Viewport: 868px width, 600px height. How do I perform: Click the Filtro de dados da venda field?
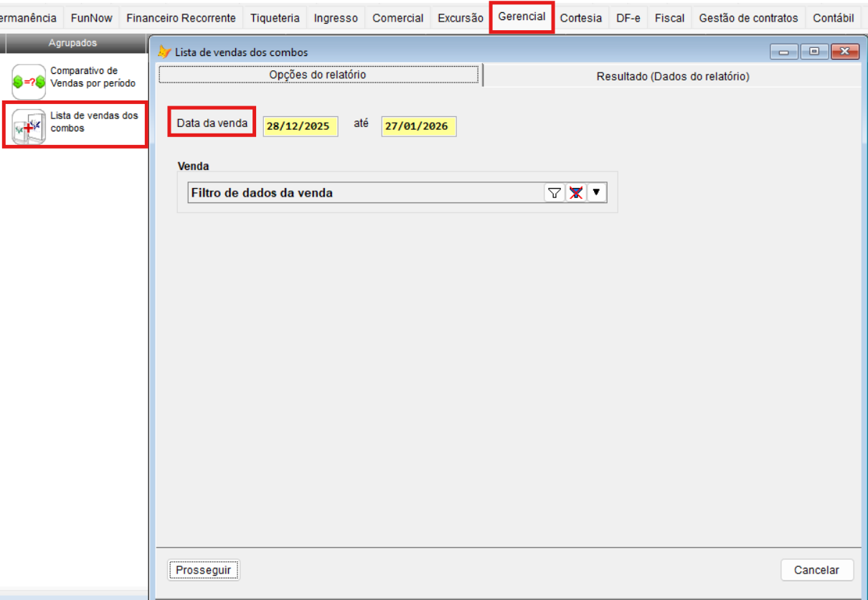click(x=366, y=192)
